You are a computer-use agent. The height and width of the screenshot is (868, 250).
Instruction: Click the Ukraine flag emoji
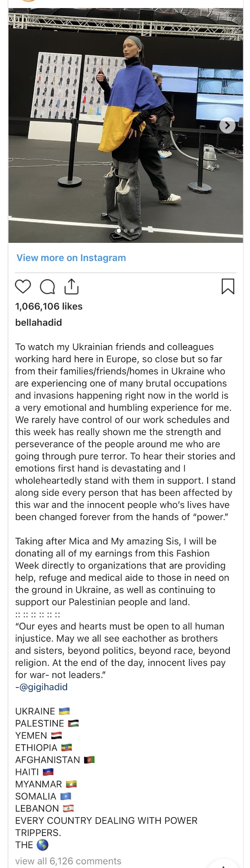point(64,711)
